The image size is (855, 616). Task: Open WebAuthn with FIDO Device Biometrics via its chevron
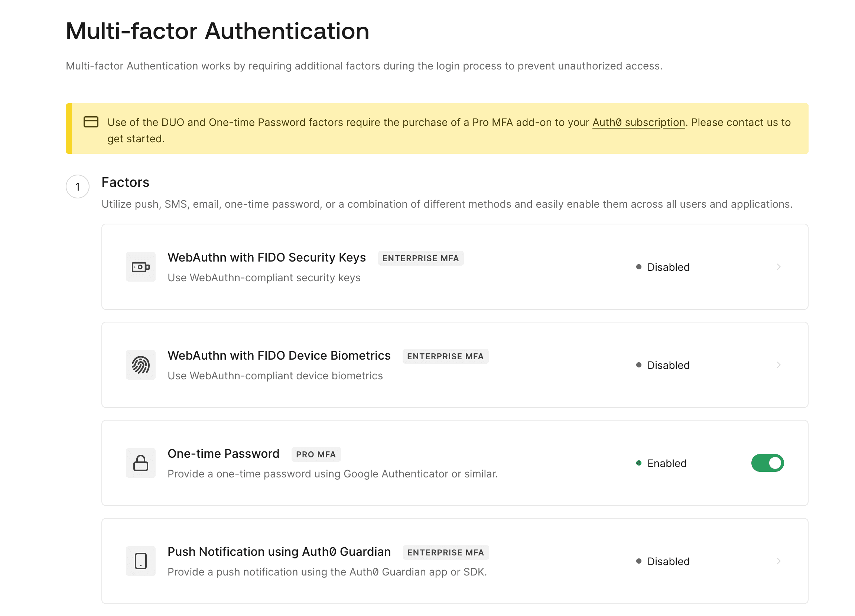point(778,364)
